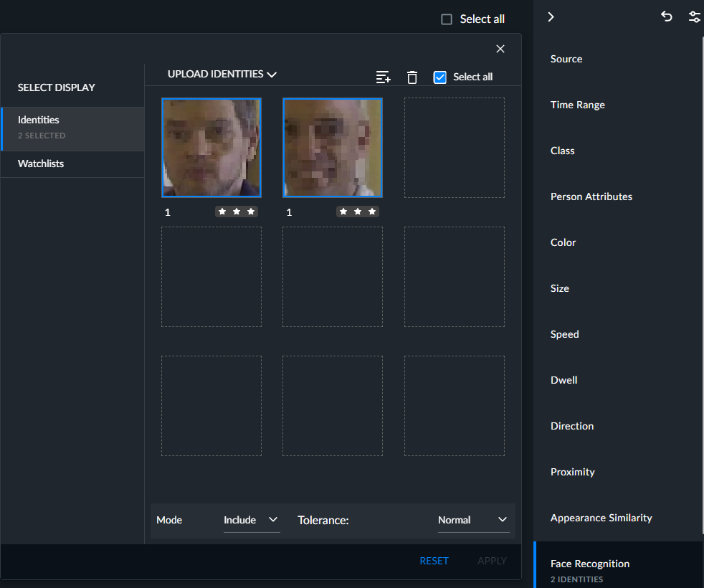Check the top Select all checkbox

pos(447,19)
